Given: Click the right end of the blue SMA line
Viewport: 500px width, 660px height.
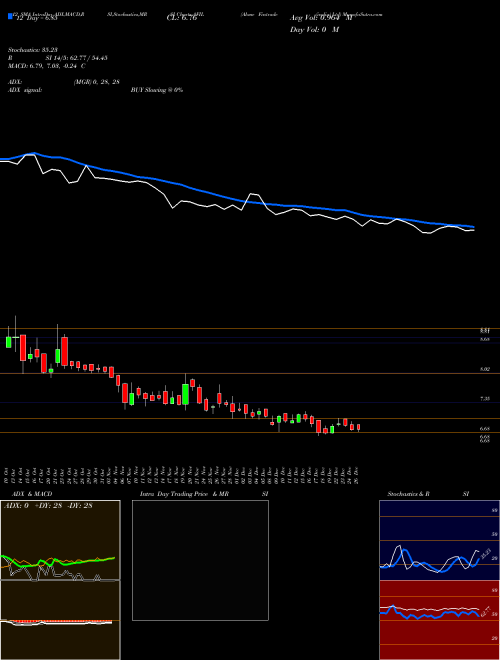Looking at the screenshot, I should pyautogui.click(x=473, y=226).
